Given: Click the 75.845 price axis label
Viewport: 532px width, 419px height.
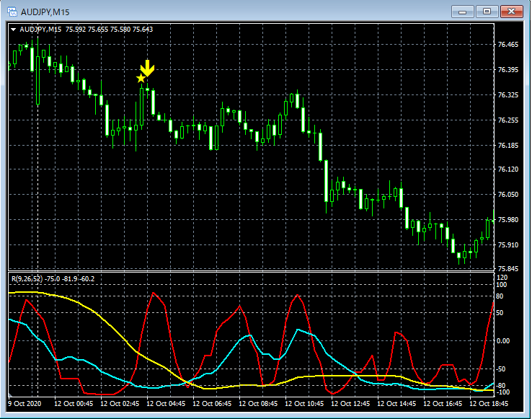Looking at the screenshot, I should [508, 268].
